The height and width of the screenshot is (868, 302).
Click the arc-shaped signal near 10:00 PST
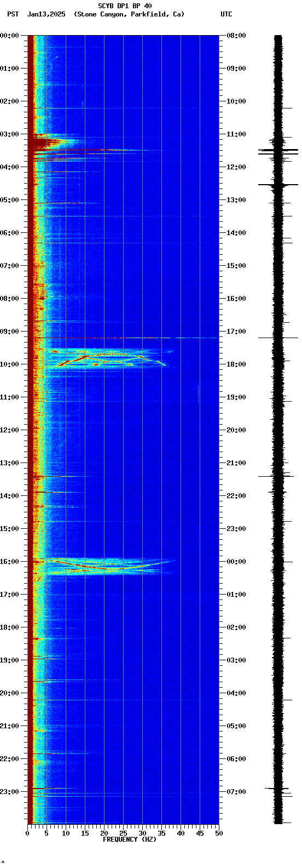[112, 358]
